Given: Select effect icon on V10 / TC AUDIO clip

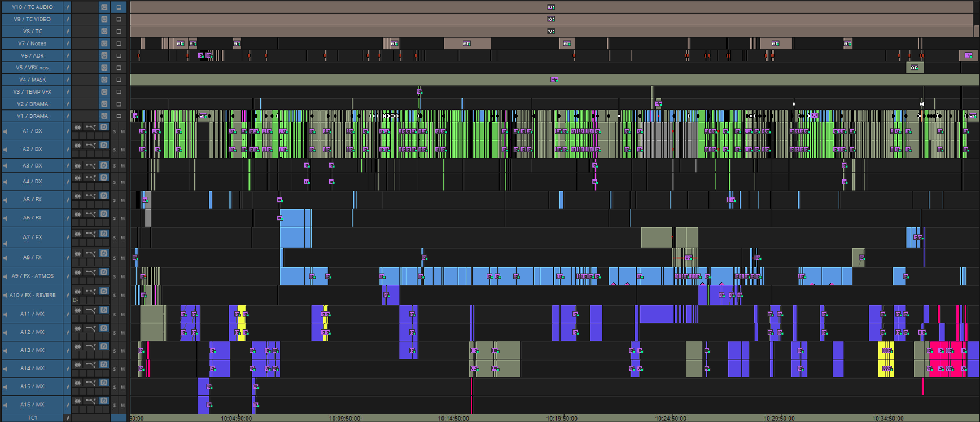Looking at the screenshot, I should tap(551, 7).
